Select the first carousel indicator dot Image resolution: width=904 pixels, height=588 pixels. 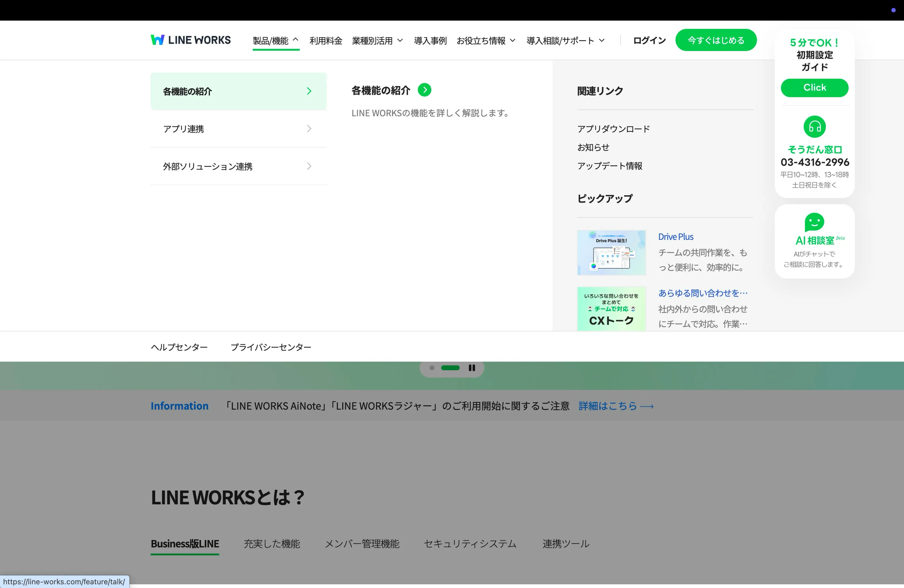432,368
